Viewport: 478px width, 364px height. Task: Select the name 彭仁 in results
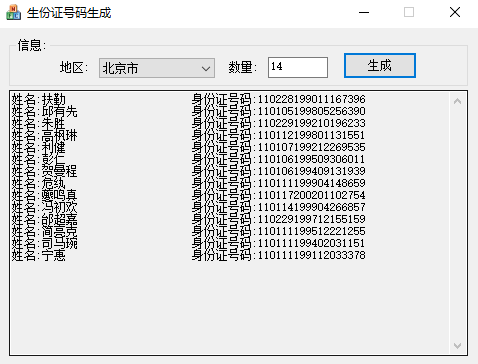coord(54,159)
